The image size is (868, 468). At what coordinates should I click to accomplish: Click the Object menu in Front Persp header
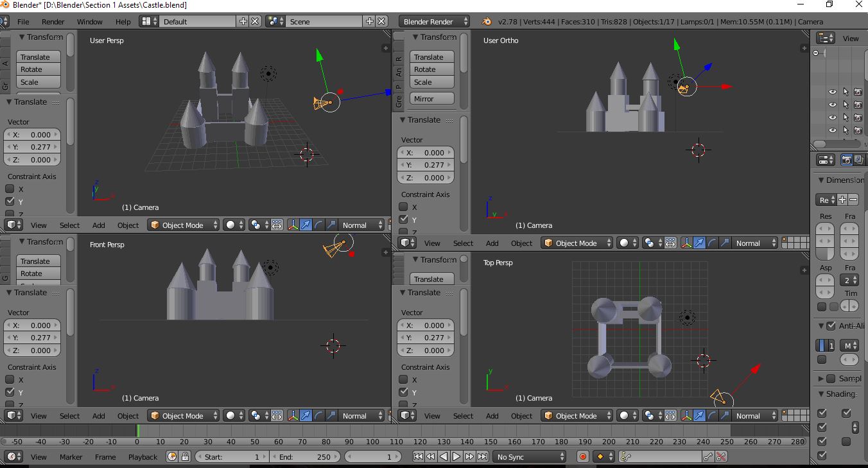coord(128,415)
